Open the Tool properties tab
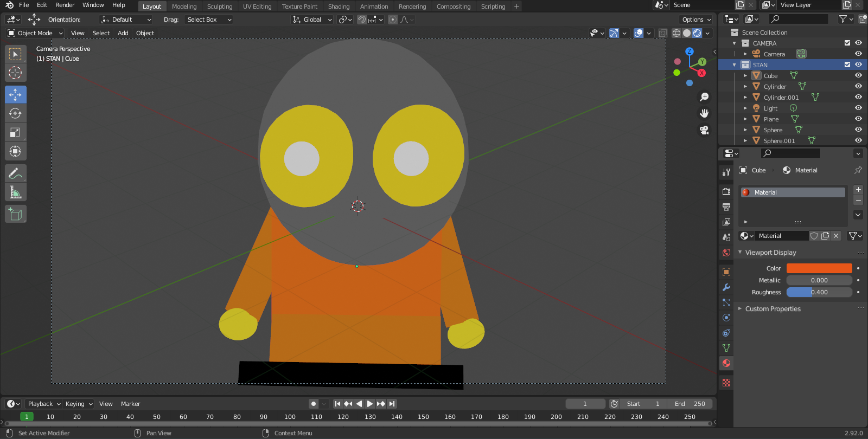 point(726,172)
